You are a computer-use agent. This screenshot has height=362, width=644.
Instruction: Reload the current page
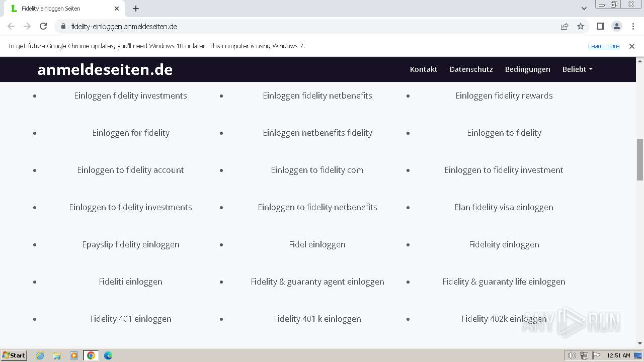point(43,26)
